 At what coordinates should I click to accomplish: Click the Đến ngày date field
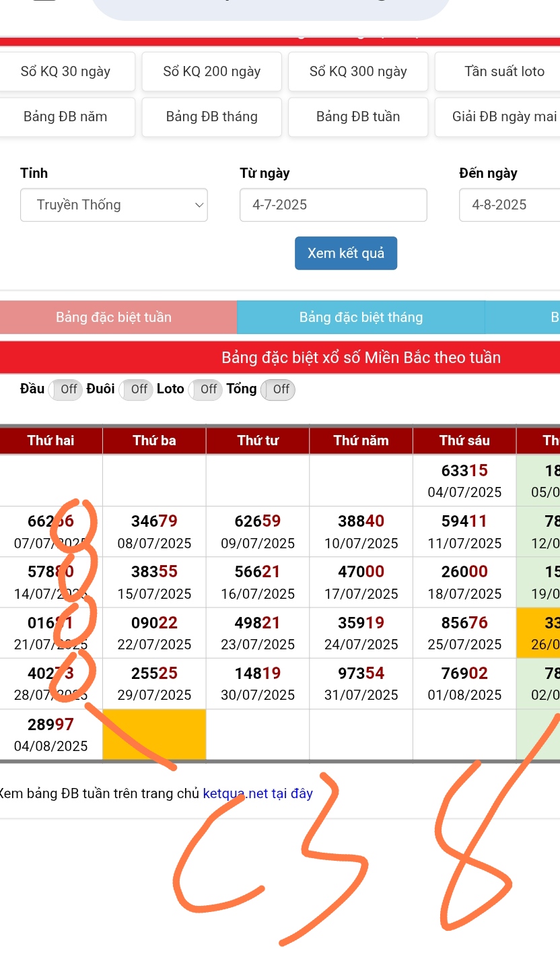point(509,205)
